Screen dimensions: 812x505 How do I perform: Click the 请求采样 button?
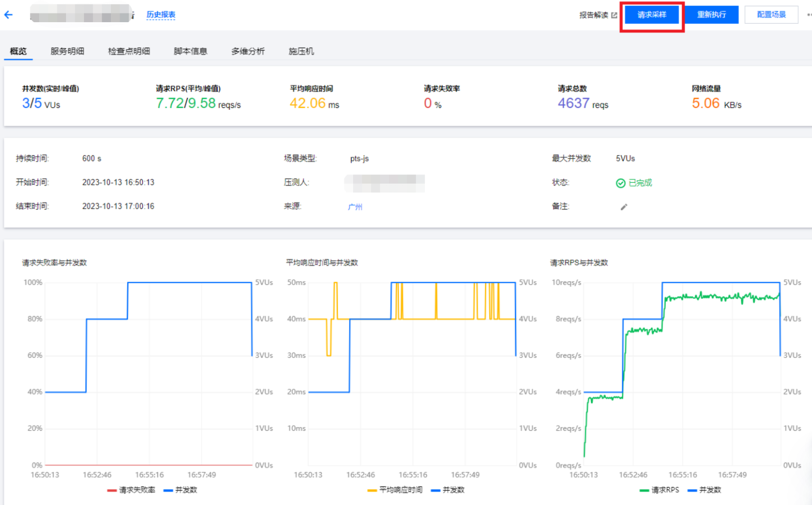point(652,15)
